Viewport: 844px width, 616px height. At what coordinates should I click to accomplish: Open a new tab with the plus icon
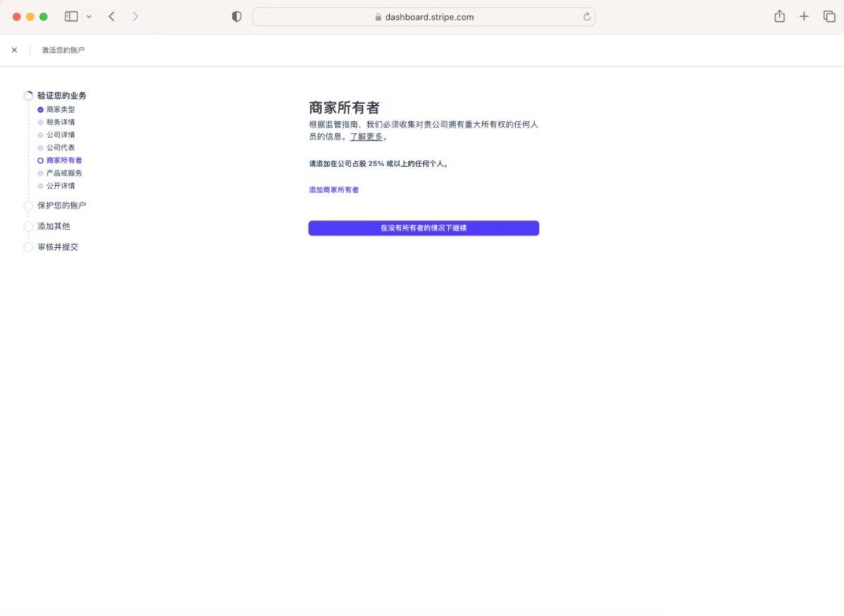click(804, 17)
